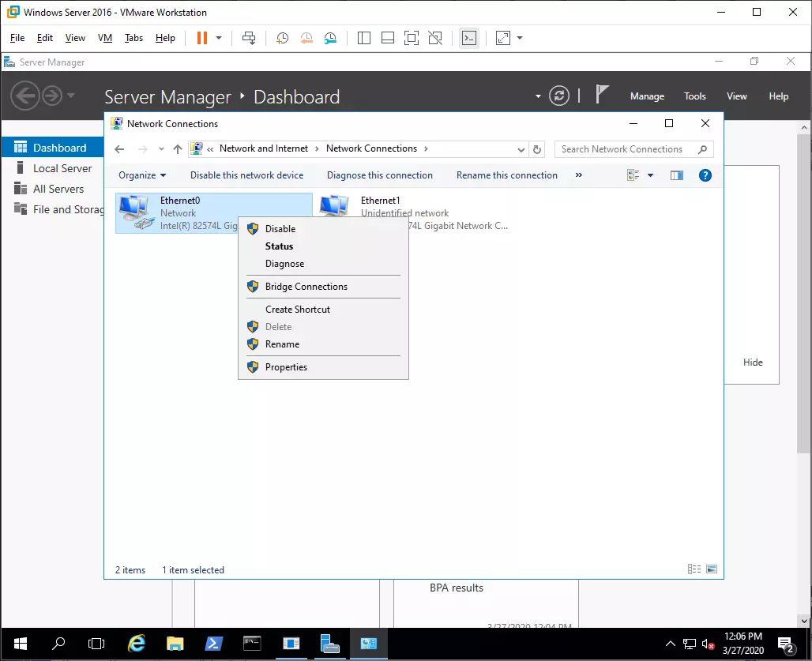
Task: Choose Properties from the context menu
Action: tap(323, 367)
